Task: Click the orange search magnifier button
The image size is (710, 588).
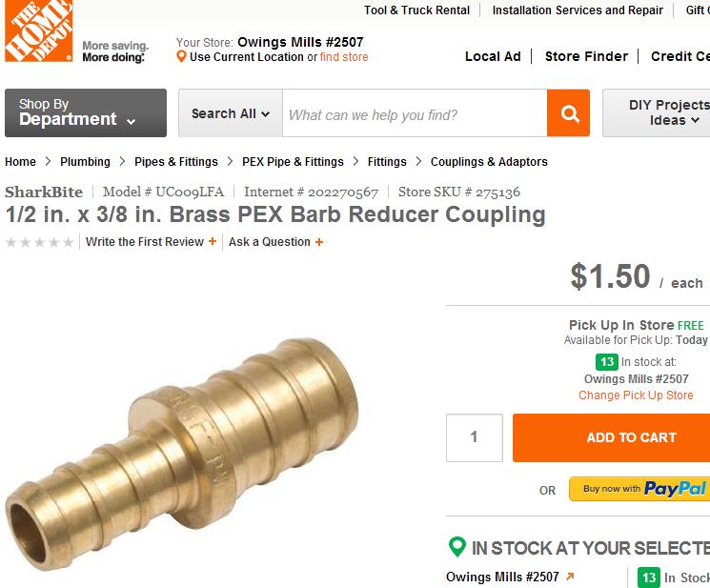Action: point(568,113)
